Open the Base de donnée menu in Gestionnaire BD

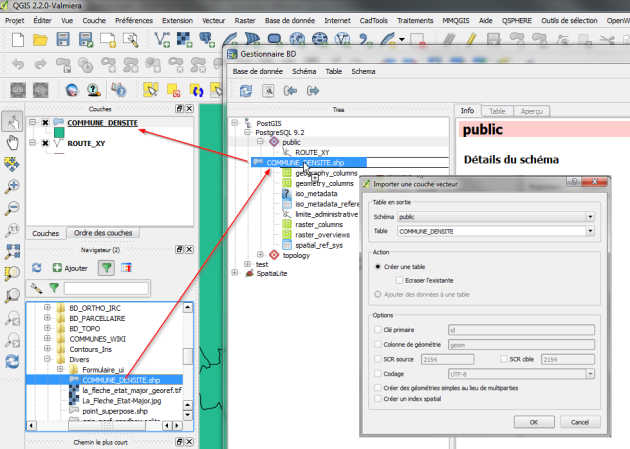(258, 71)
